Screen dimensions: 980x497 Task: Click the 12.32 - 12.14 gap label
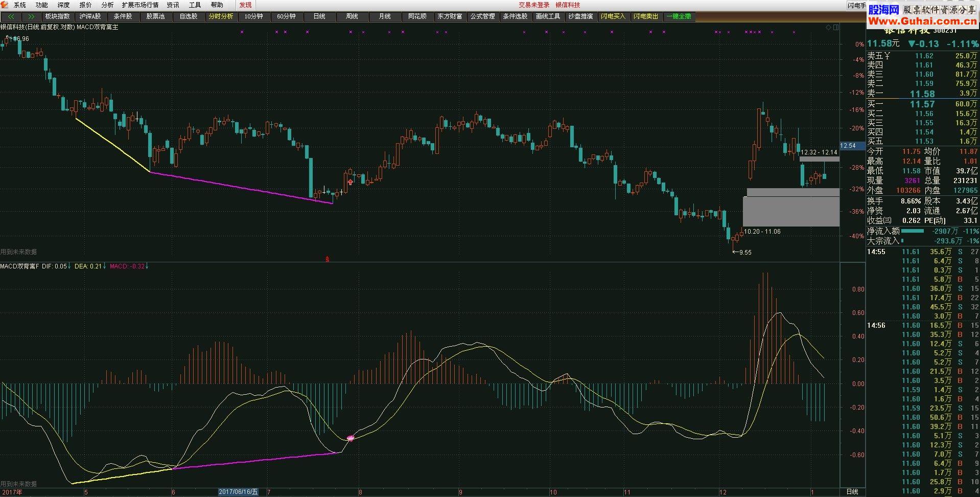[819, 152]
